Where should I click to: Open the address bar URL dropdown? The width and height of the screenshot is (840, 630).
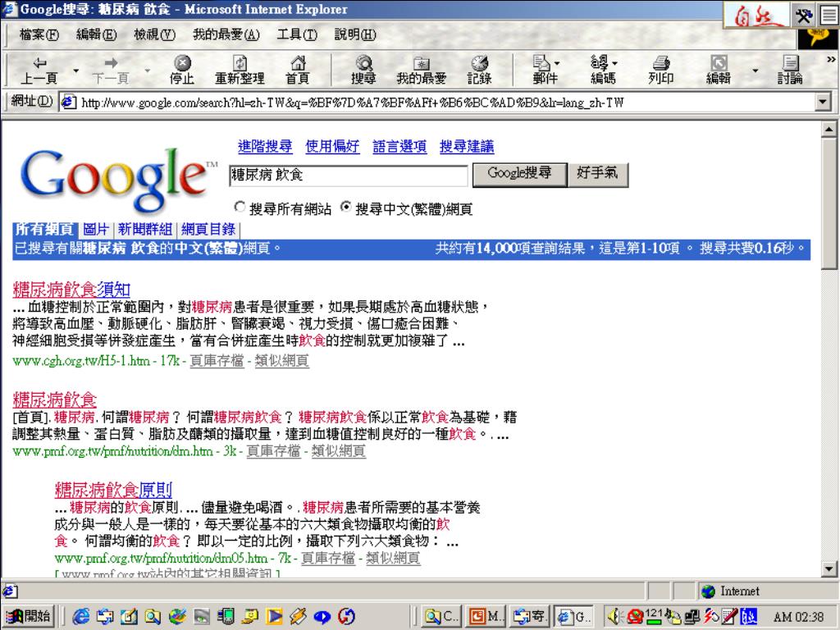tap(824, 102)
